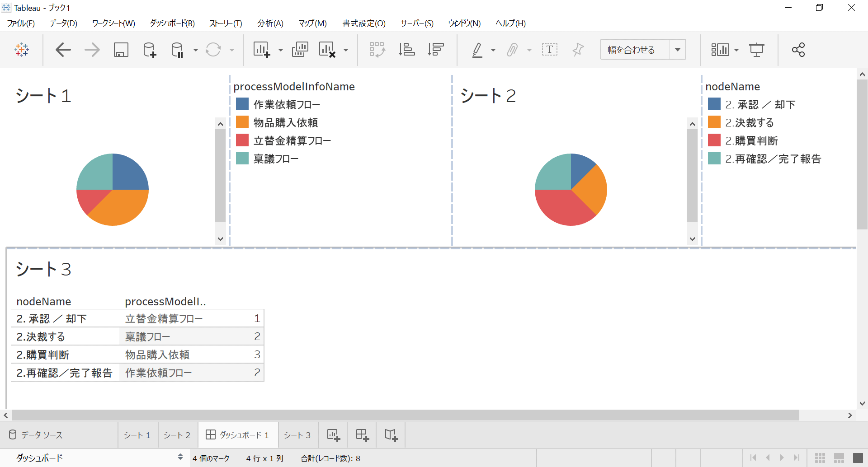Click the blue 2. 承認／却下 legend swatch

[x=714, y=104]
